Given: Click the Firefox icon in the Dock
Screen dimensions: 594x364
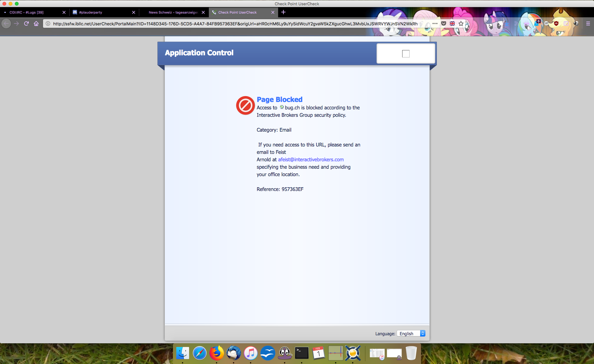Looking at the screenshot, I should [217, 353].
